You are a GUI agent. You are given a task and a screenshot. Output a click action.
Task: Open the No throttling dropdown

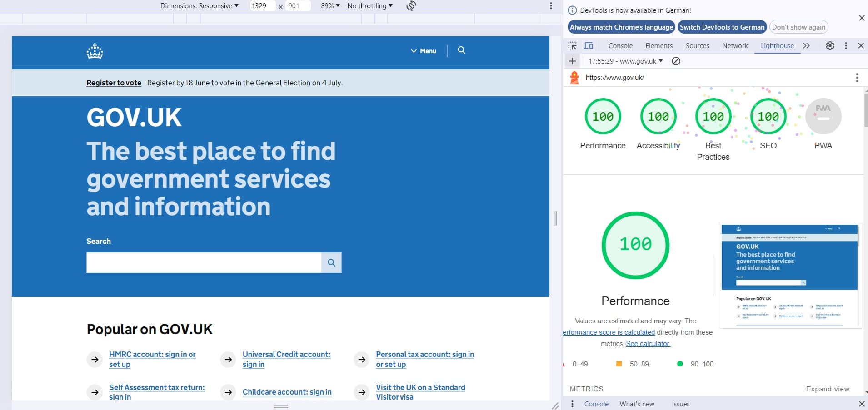[x=370, y=6]
